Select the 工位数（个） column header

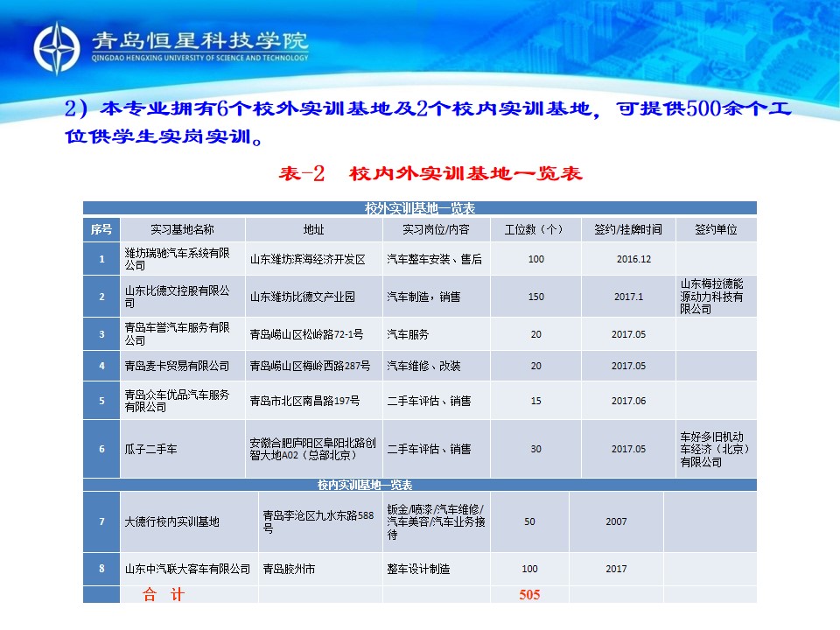(534, 229)
